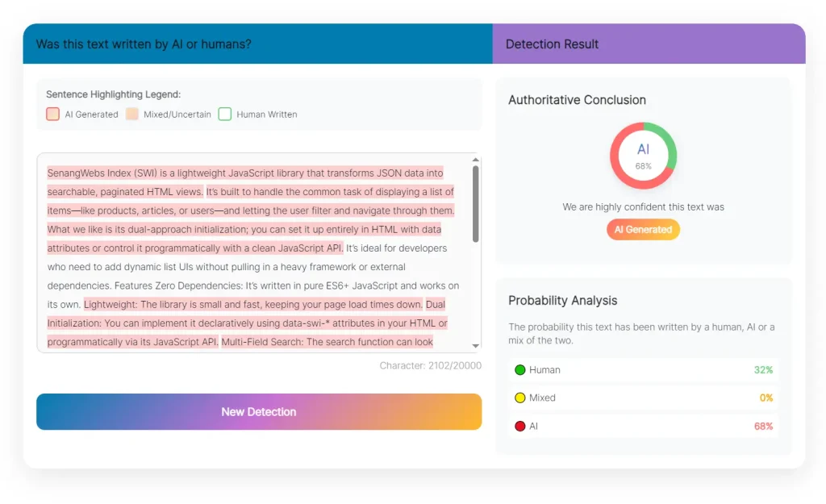Click the Human 32% probability row
Image resolution: width=826 pixels, height=504 pixels.
tap(643, 370)
